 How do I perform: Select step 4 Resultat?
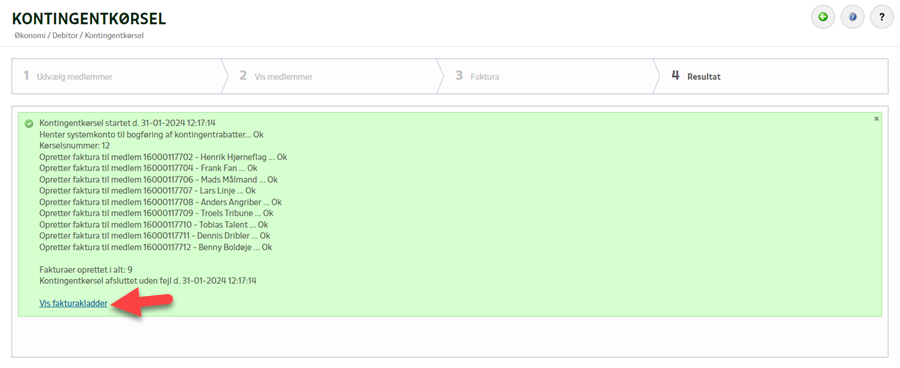pos(771,76)
